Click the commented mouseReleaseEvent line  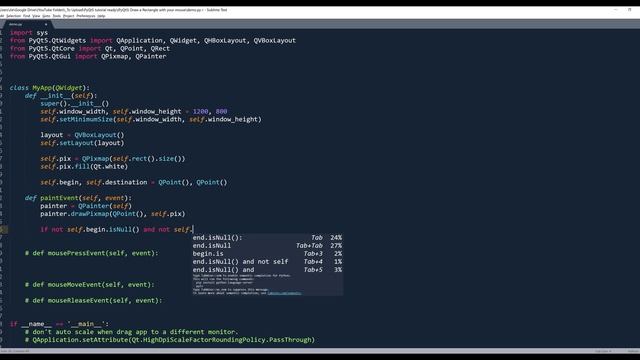(x=93, y=301)
